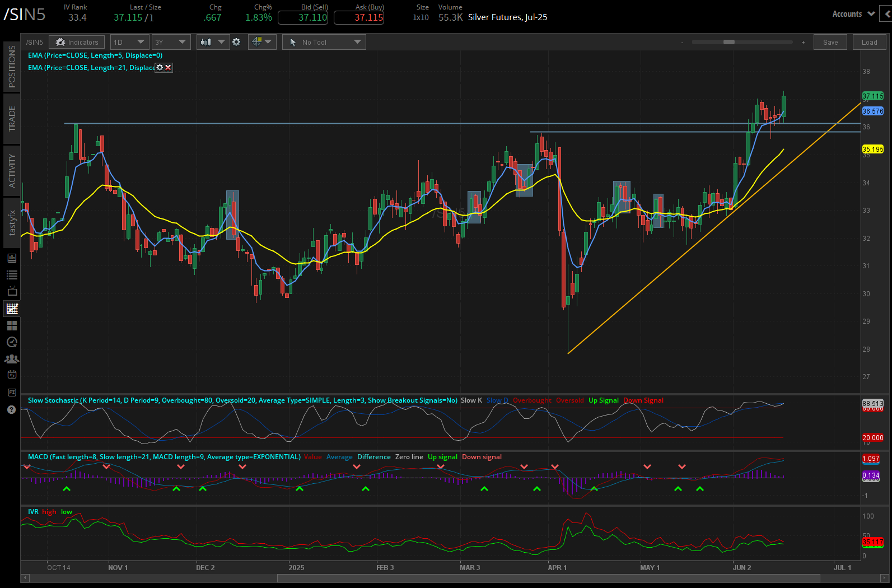The image size is (892, 588).
Task: Open the research book sidebar icon
Action: 12,258
